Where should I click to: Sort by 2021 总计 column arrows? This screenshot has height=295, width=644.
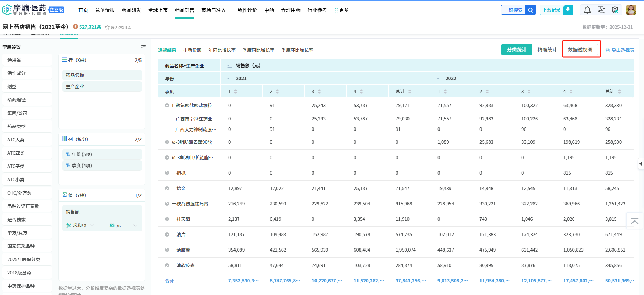[410, 91]
